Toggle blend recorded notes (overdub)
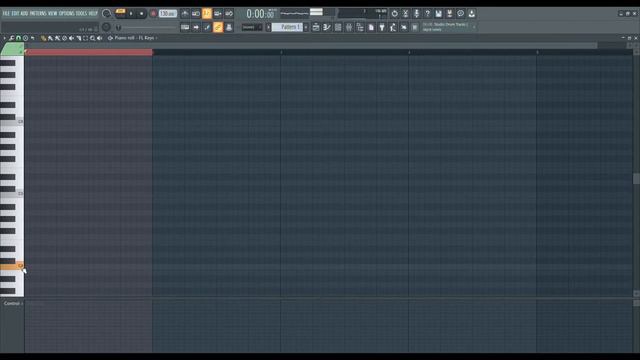The width and height of the screenshot is (640, 360). (218, 13)
